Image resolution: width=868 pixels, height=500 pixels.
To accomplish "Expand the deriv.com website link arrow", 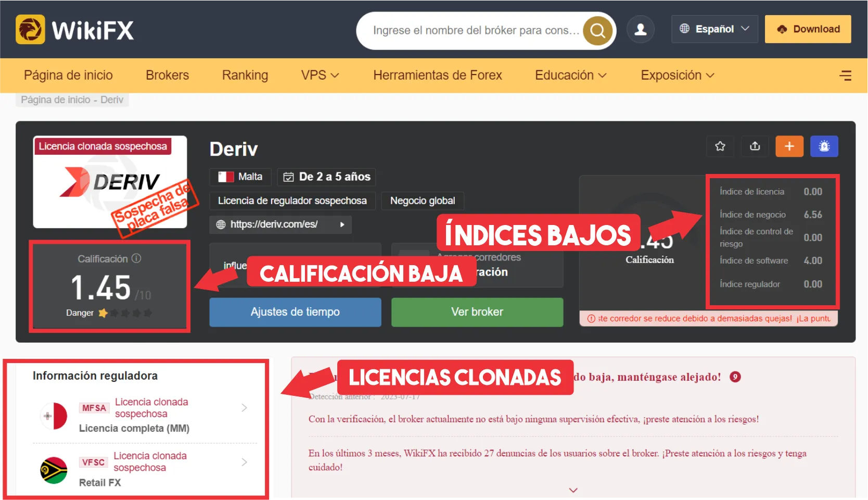I will pyautogui.click(x=342, y=224).
